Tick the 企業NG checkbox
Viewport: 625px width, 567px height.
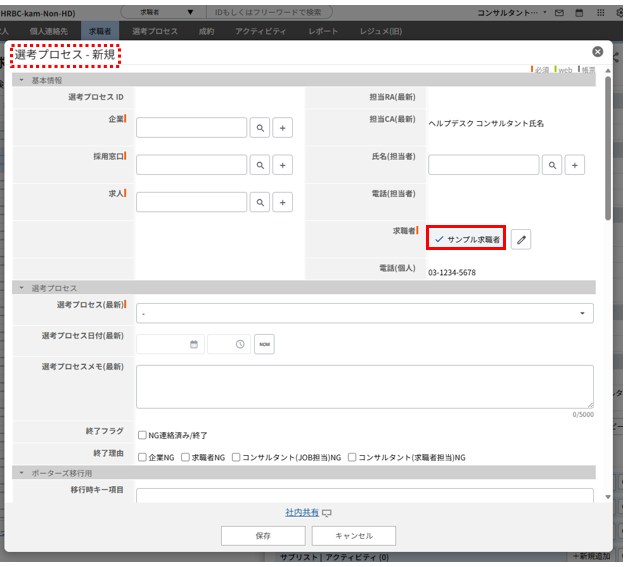coord(142,457)
